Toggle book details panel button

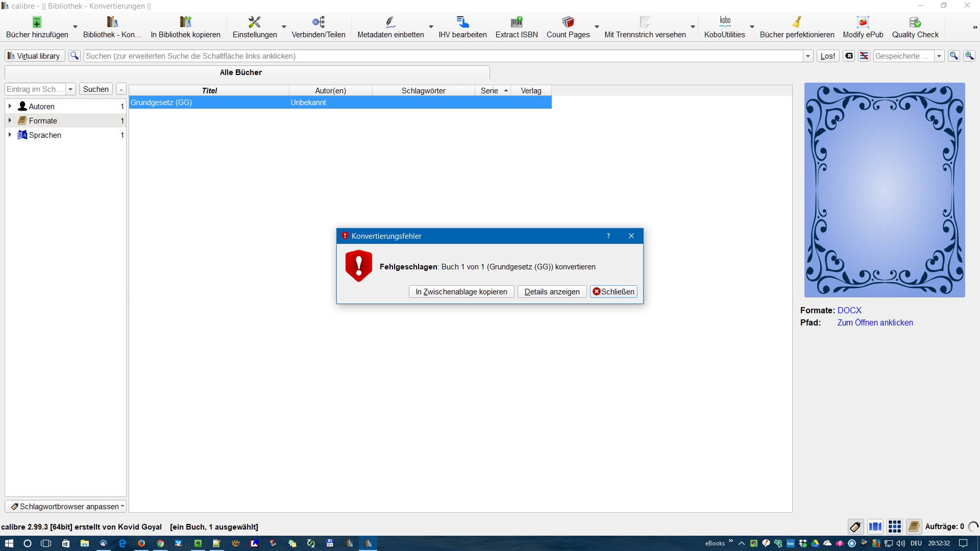(914, 527)
